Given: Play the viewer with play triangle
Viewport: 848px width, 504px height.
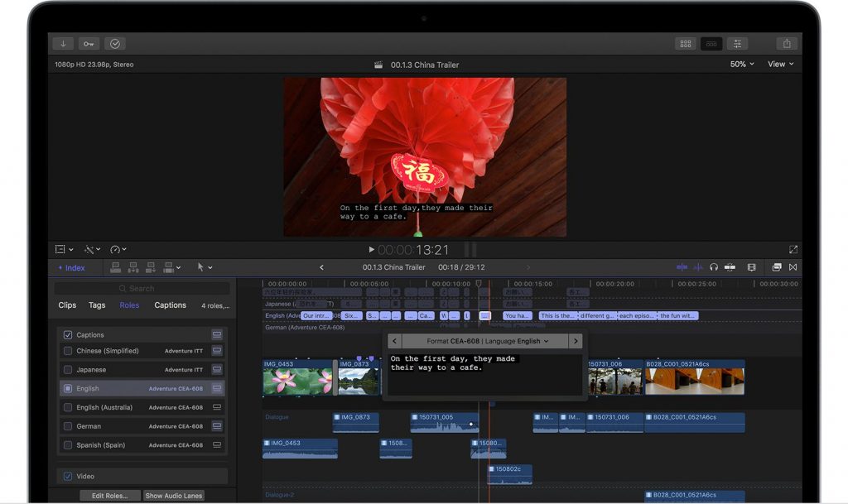Looking at the screenshot, I should click(x=371, y=250).
